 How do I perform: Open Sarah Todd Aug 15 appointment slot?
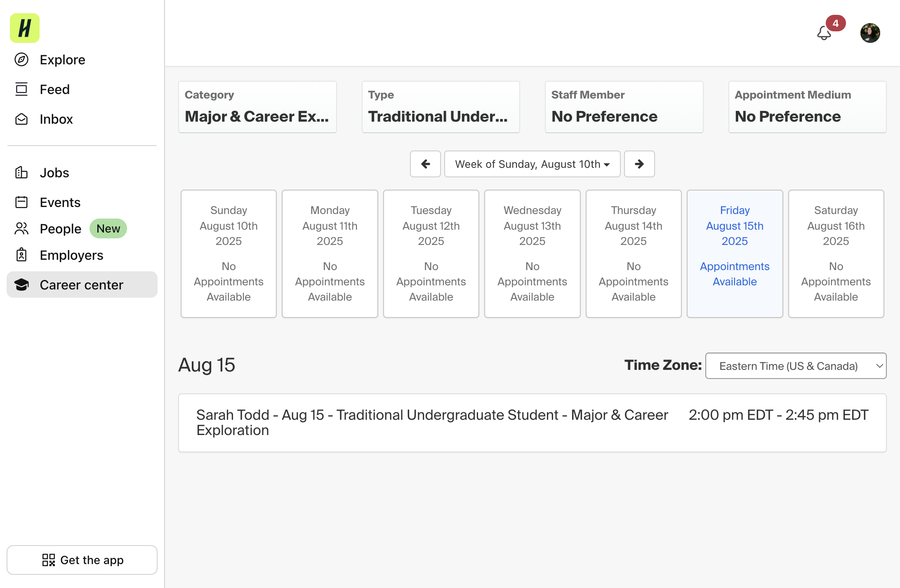[x=532, y=423]
